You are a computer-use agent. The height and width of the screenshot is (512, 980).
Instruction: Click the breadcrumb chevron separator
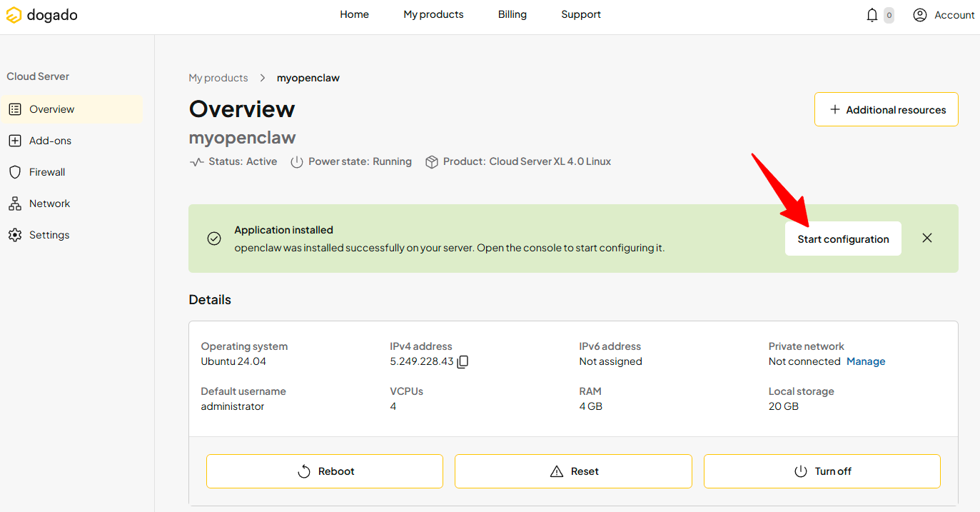(263, 78)
